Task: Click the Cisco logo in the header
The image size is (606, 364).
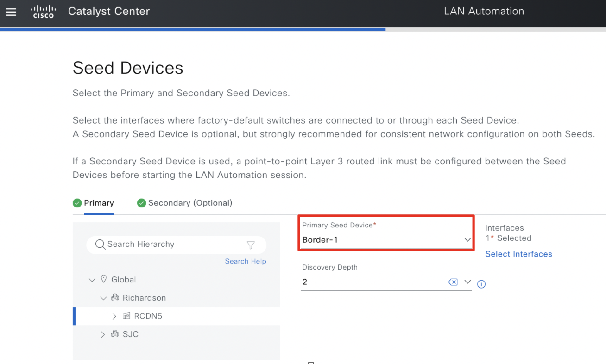Action: click(43, 13)
